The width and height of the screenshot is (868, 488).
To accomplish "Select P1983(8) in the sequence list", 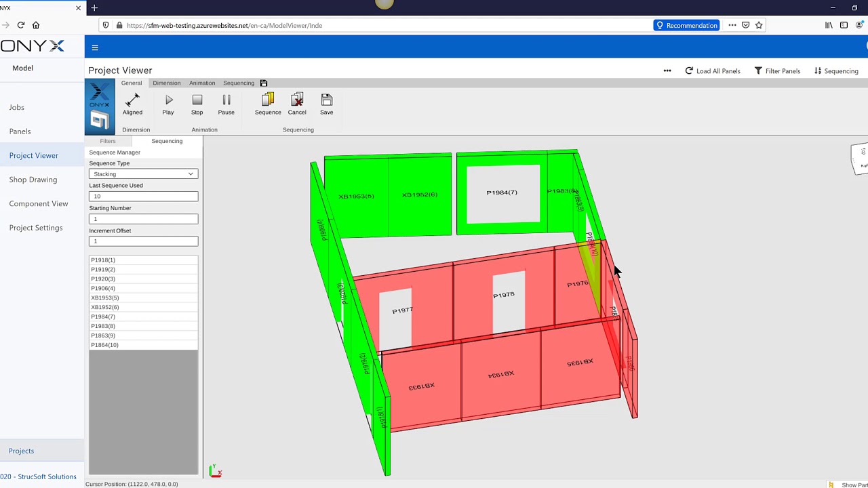I will [x=143, y=327].
